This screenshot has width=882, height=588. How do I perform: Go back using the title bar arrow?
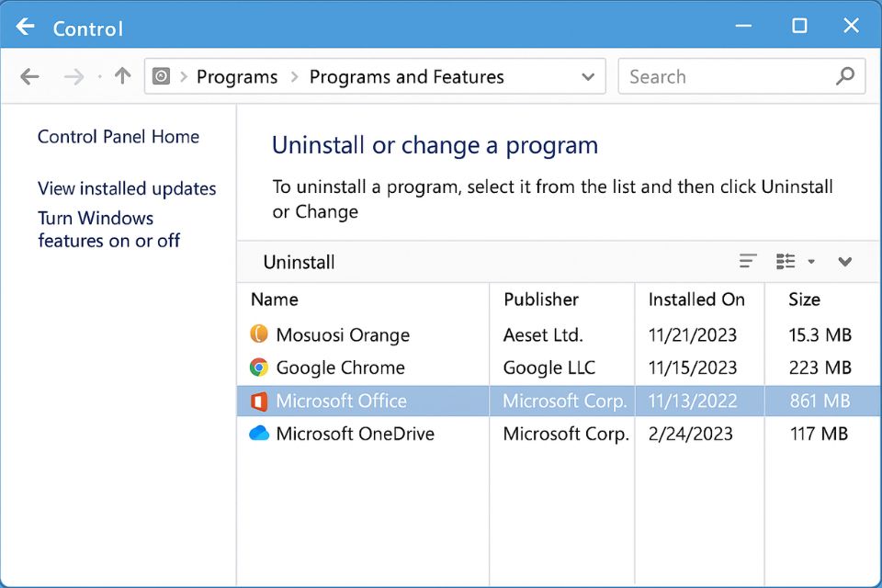click(26, 28)
